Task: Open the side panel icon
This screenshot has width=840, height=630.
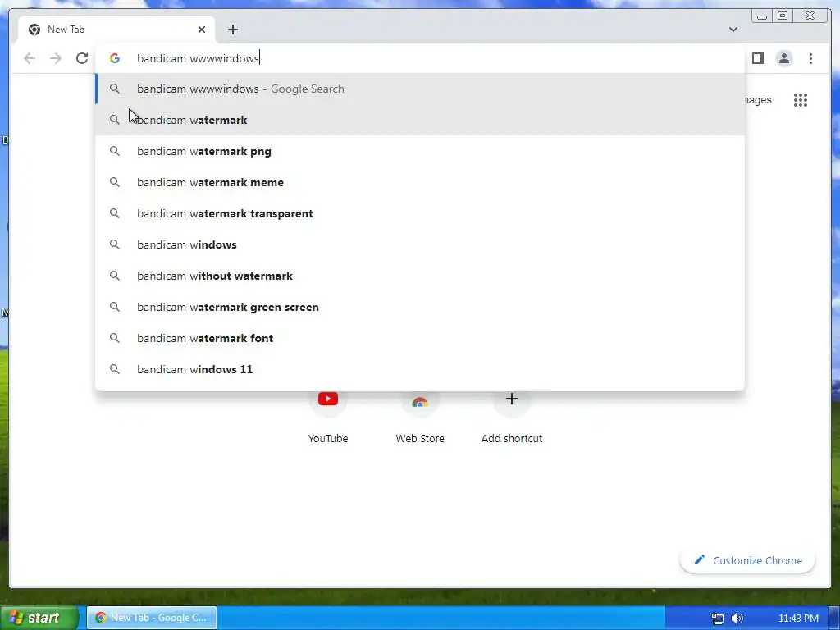Action: tap(757, 58)
